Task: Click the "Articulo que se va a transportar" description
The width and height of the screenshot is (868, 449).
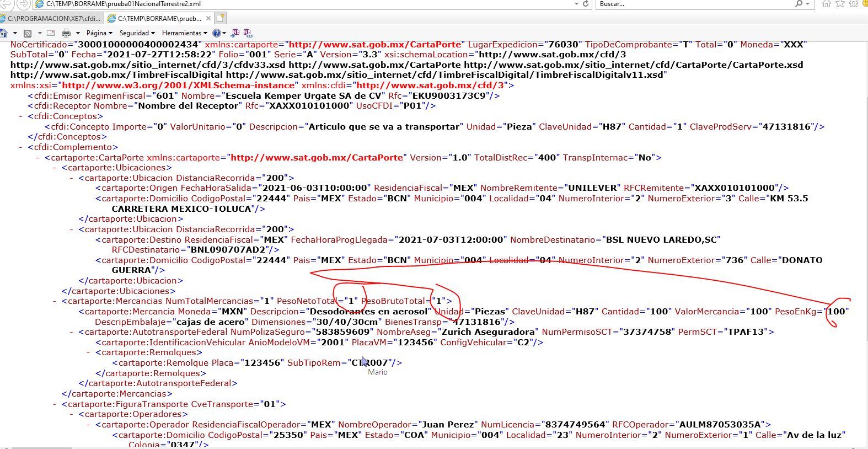Action: 384,127
